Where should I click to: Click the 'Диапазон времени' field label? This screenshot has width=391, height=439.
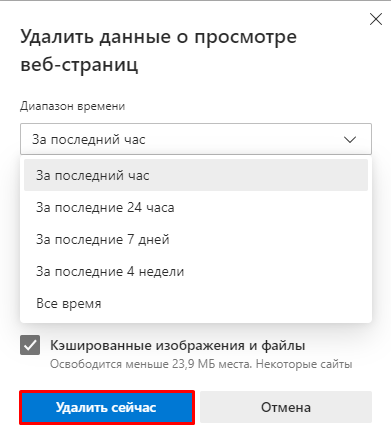(73, 106)
